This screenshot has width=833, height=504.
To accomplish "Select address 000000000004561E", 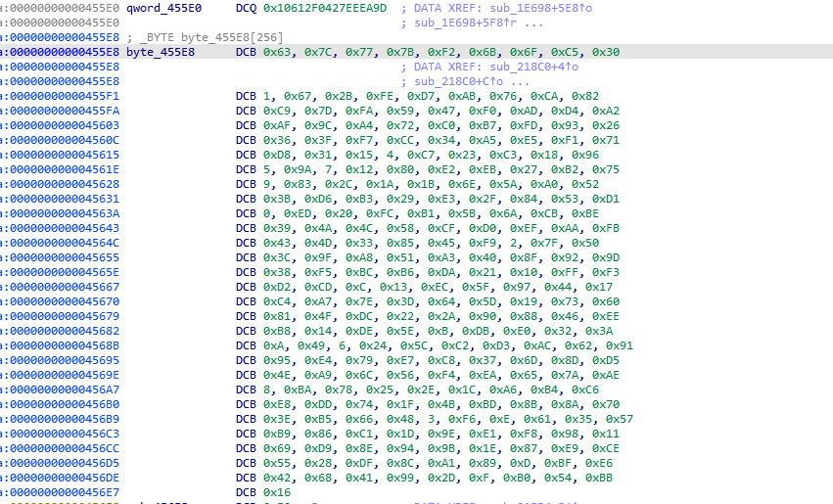I will point(65,169).
